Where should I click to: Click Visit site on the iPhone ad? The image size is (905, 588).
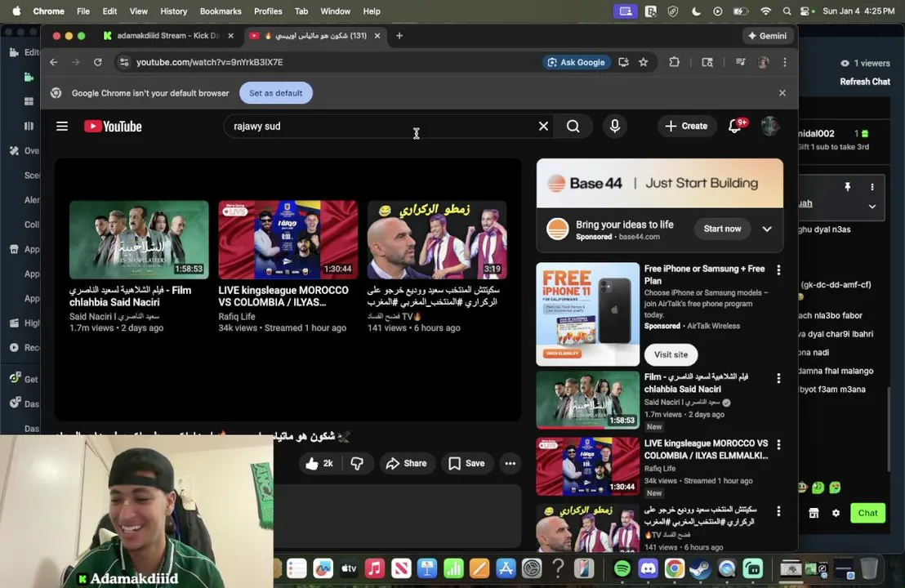pos(671,355)
